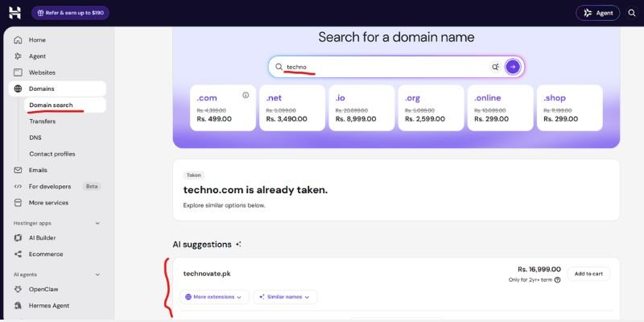Collapse the Hostinger apps section chevron
Viewport: 644px width, 322px height.
click(97, 224)
